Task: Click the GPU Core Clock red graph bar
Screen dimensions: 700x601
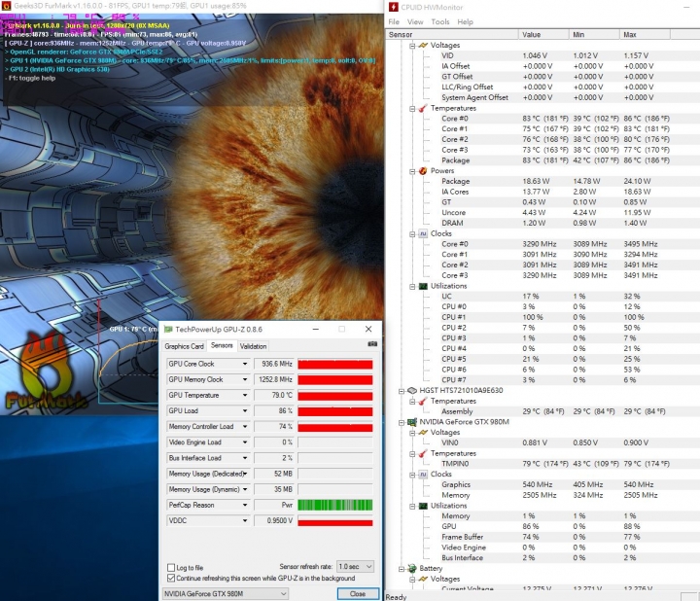Action: coord(335,365)
